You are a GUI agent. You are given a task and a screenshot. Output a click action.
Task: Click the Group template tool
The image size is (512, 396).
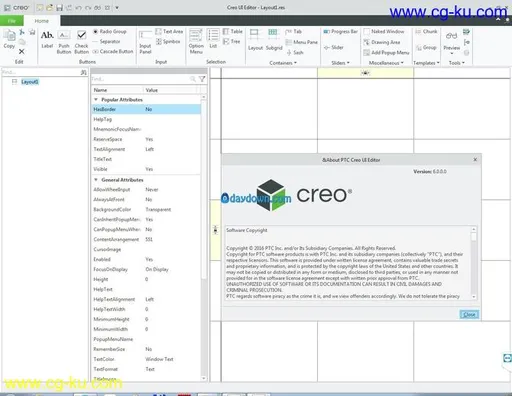pos(426,48)
